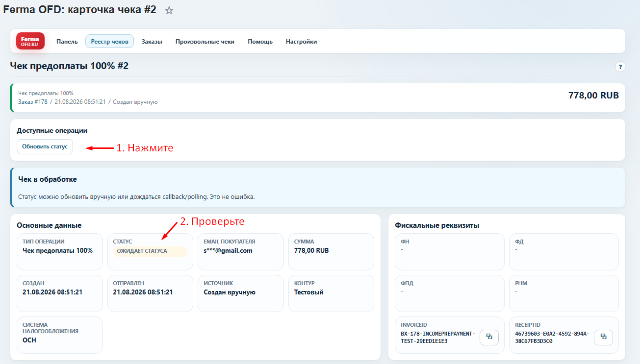Open the Настройки tab
The width and height of the screenshot is (640, 364).
coord(302,42)
